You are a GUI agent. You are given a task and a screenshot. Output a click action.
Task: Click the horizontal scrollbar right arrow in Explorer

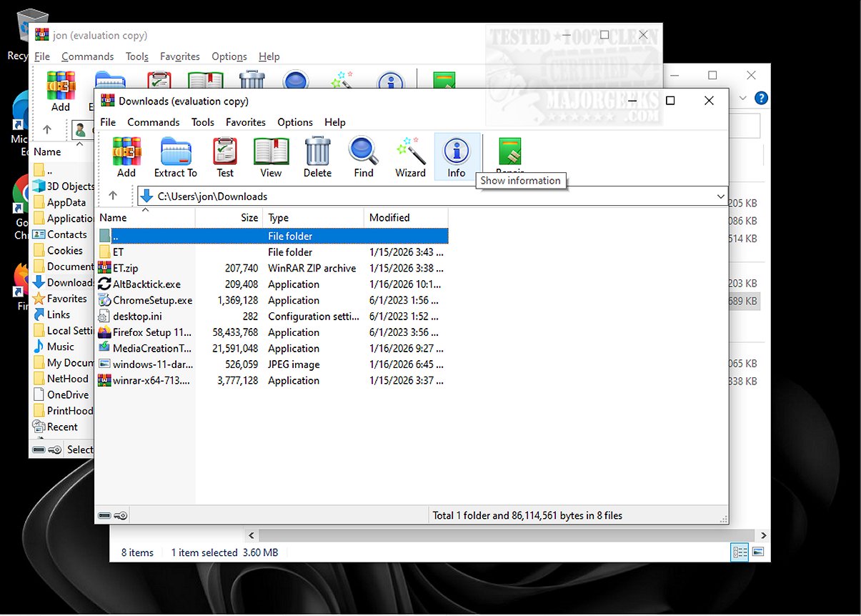pos(764,535)
